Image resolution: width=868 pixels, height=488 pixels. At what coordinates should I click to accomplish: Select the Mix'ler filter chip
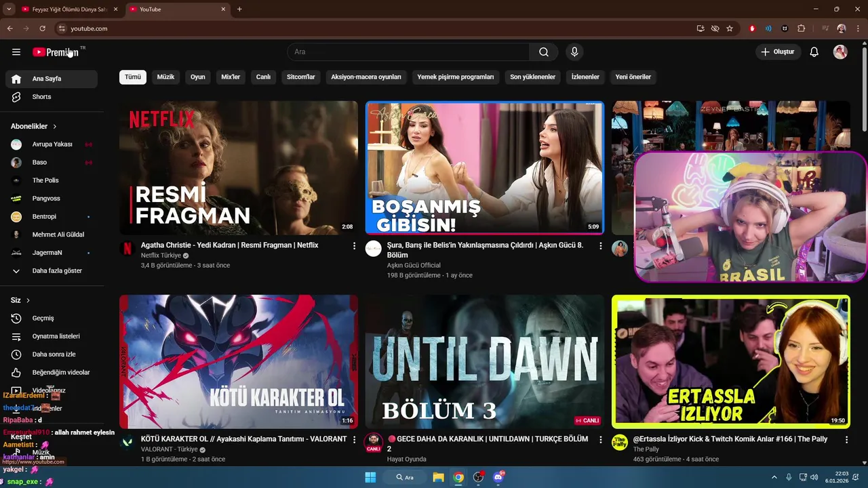coord(231,77)
